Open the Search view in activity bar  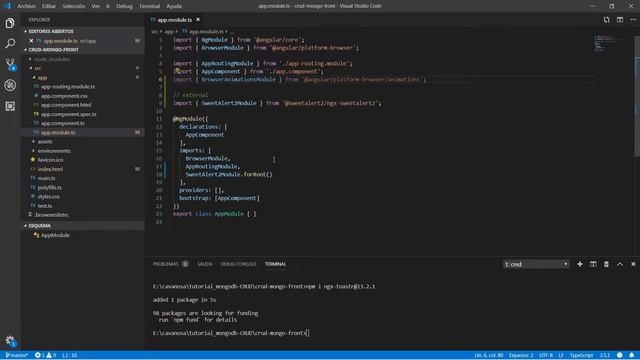click(x=10, y=43)
